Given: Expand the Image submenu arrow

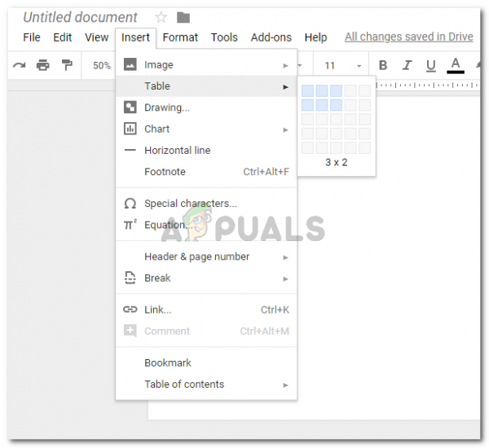Looking at the screenshot, I should tap(285, 65).
